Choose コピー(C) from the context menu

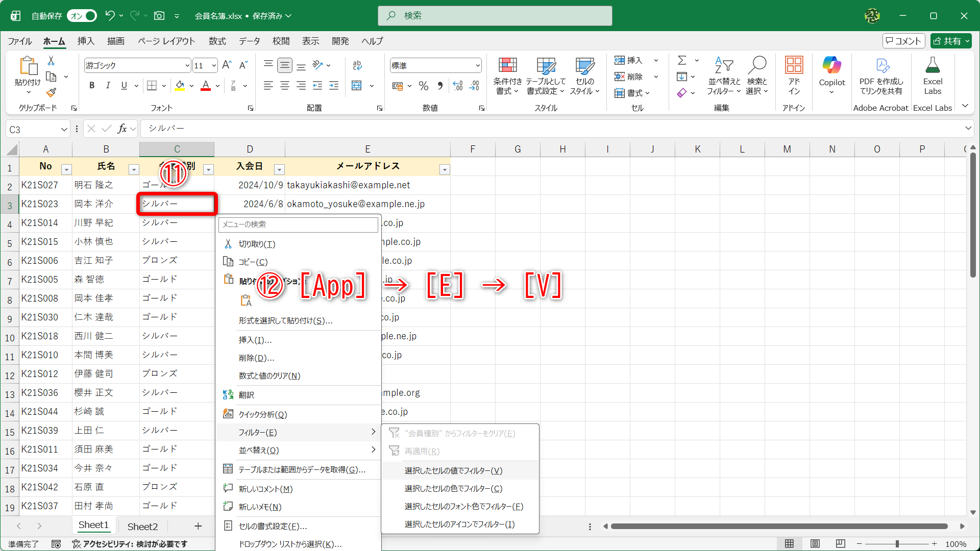253,261
